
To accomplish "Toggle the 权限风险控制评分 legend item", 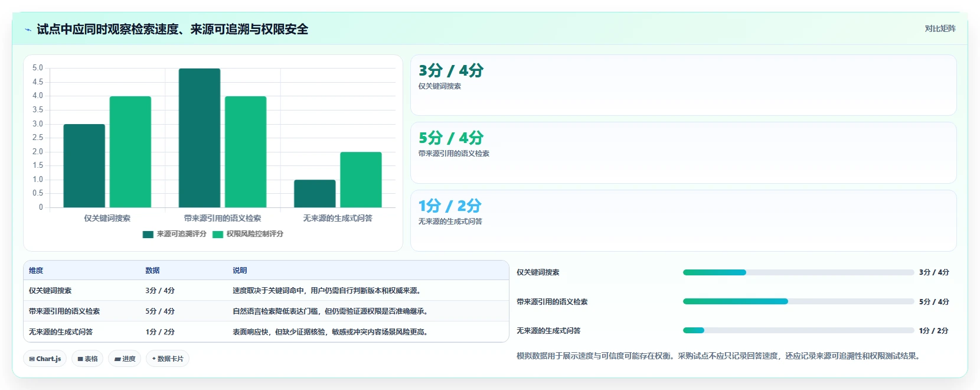I will 248,234.
